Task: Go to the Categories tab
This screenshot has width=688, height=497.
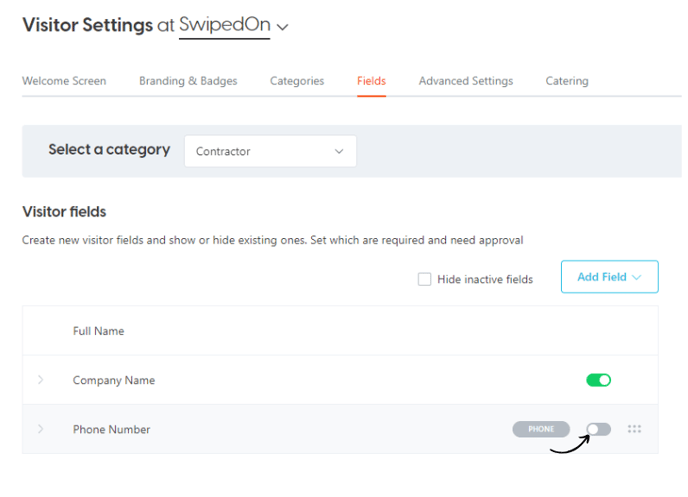Action: 297,81
